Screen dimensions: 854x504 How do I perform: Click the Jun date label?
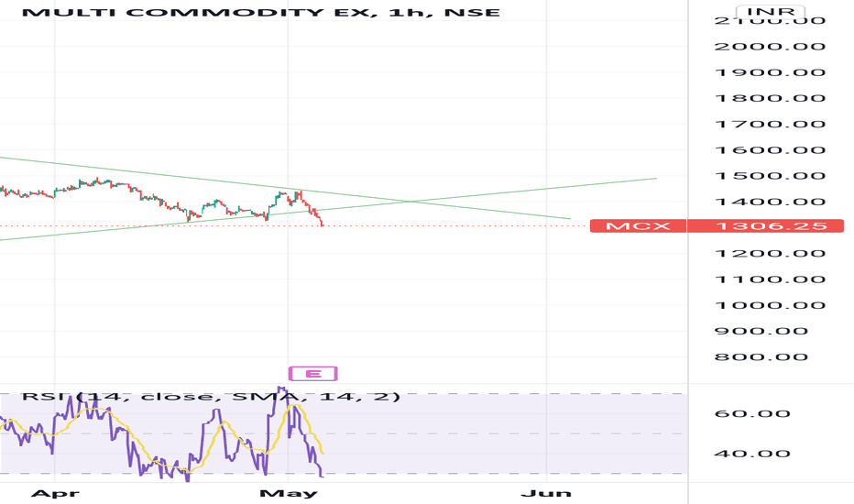coord(546,494)
